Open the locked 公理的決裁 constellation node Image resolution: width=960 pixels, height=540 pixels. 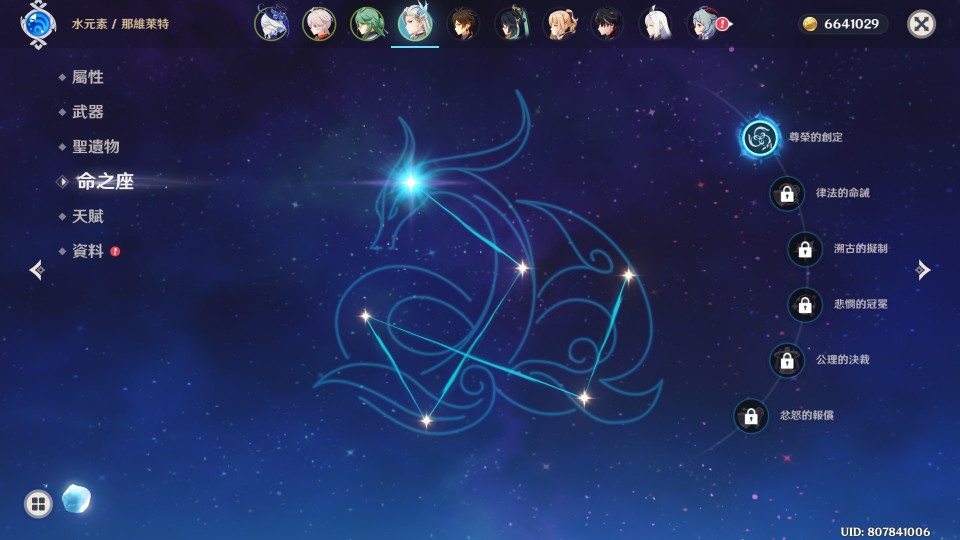tap(787, 360)
